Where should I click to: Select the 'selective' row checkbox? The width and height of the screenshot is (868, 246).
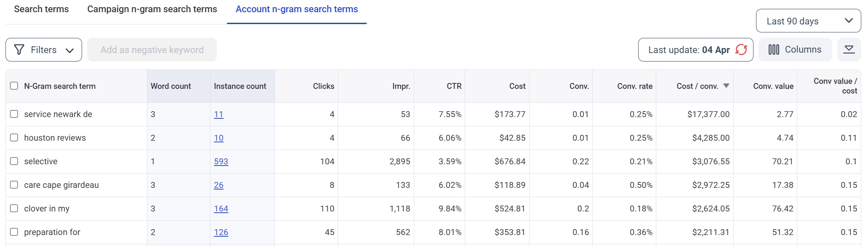click(14, 161)
